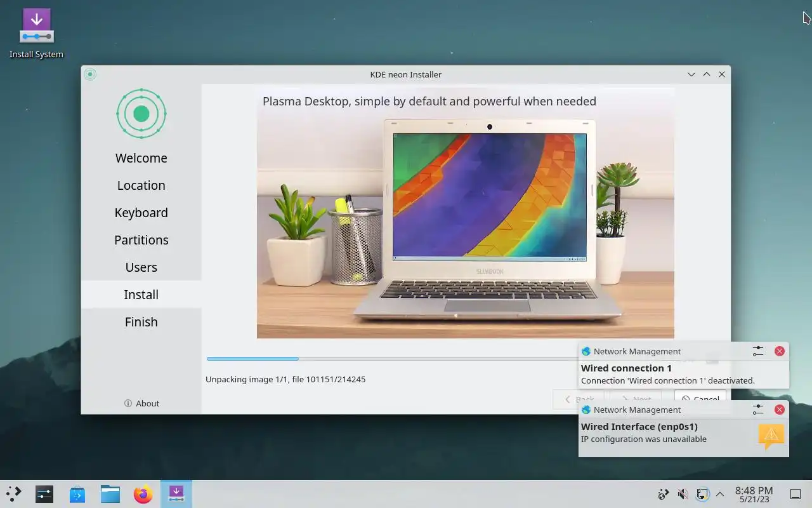Image resolution: width=812 pixels, height=508 pixels.
Task: Close the KDE neon Installer window
Action: (722, 74)
